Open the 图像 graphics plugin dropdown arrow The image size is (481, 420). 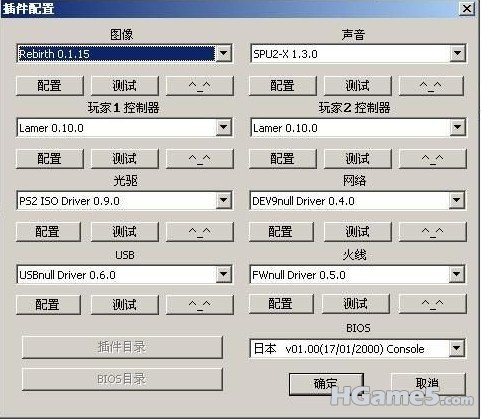223,53
